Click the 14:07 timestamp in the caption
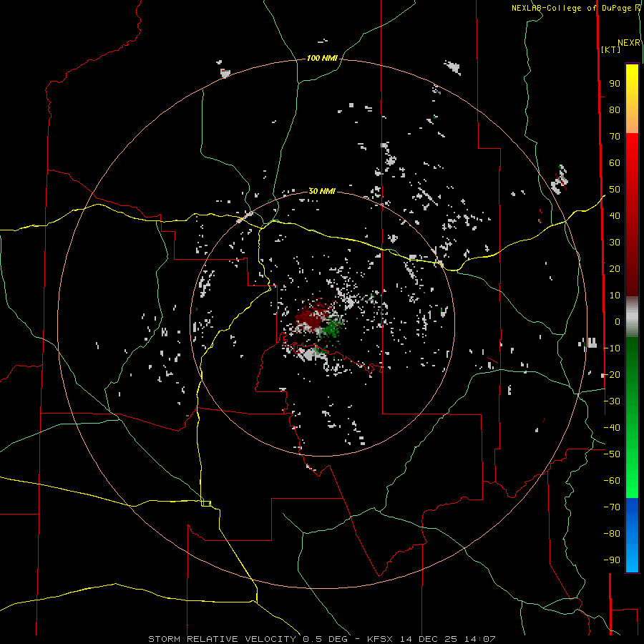Viewport: 644px width, 644px height. point(480,639)
